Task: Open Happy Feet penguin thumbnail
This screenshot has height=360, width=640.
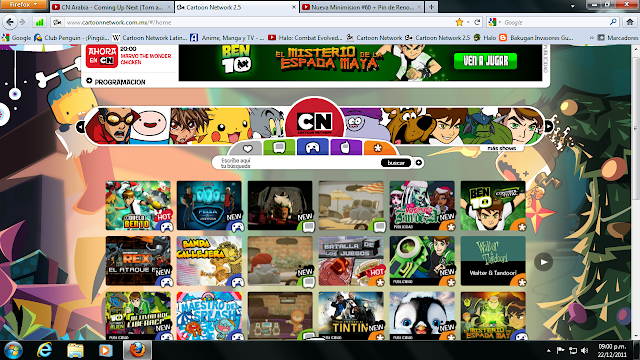Action: coord(422,316)
